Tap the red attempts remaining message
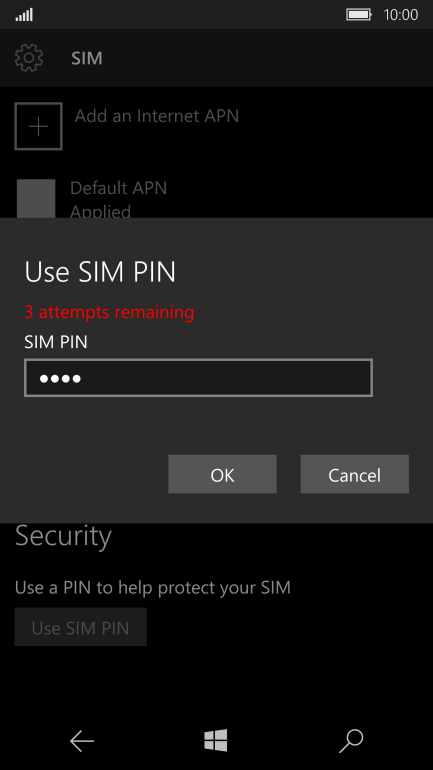Screen dimensions: 433x770 click(x=109, y=312)
